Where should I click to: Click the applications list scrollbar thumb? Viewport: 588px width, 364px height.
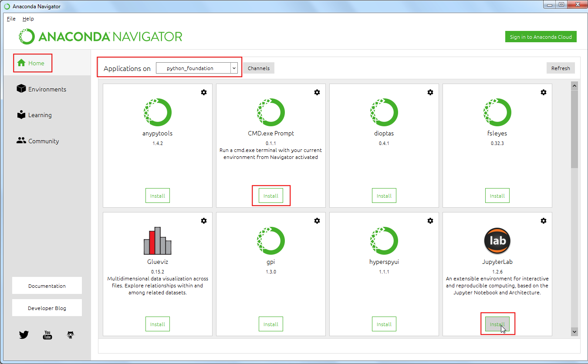[574, 129]
